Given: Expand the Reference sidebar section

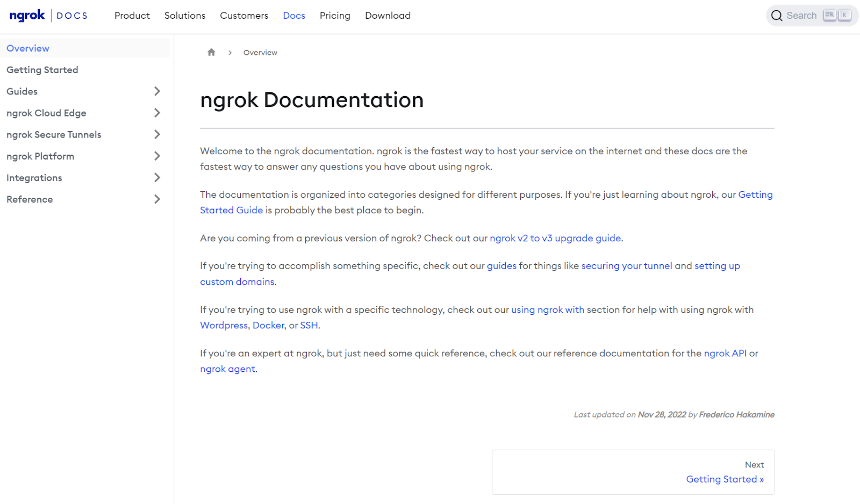Looking at the screenshot, I should pos(157,199).
